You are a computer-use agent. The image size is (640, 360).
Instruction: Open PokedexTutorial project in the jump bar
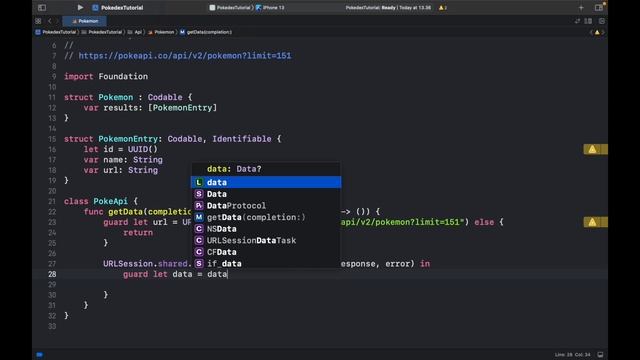pos(56,32)
